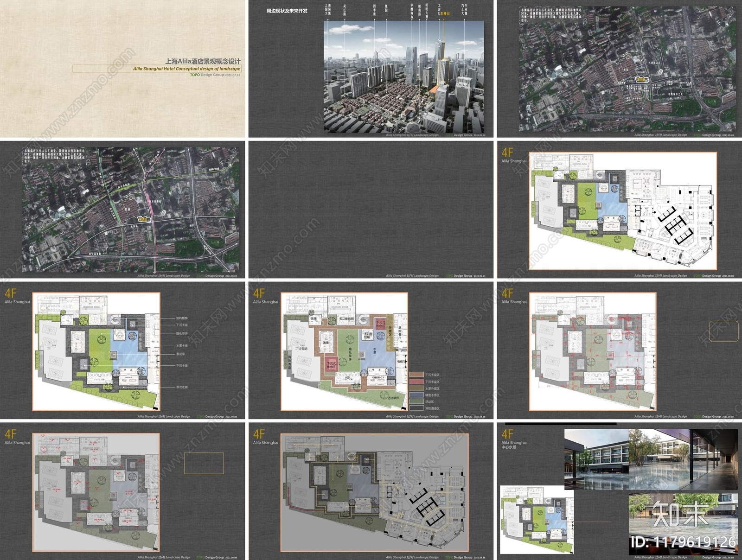742x560 pixels.
Task: Click the 水景卡座 callout label
Action: point(182,346)
